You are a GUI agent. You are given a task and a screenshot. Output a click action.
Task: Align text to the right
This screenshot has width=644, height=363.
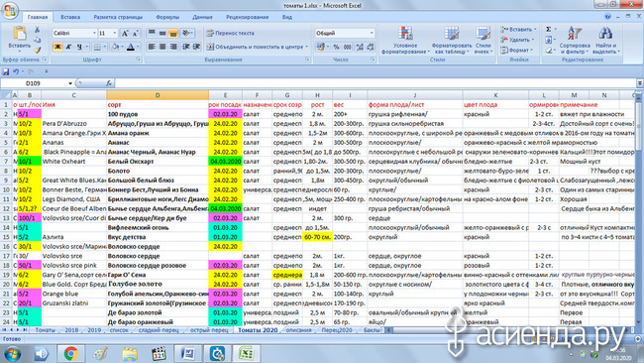click(173, 47)
